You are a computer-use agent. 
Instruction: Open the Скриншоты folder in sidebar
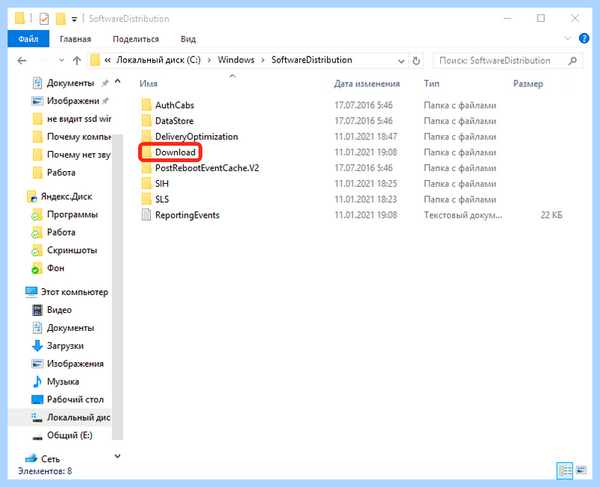pyautogui.click(x=72, y=250)
